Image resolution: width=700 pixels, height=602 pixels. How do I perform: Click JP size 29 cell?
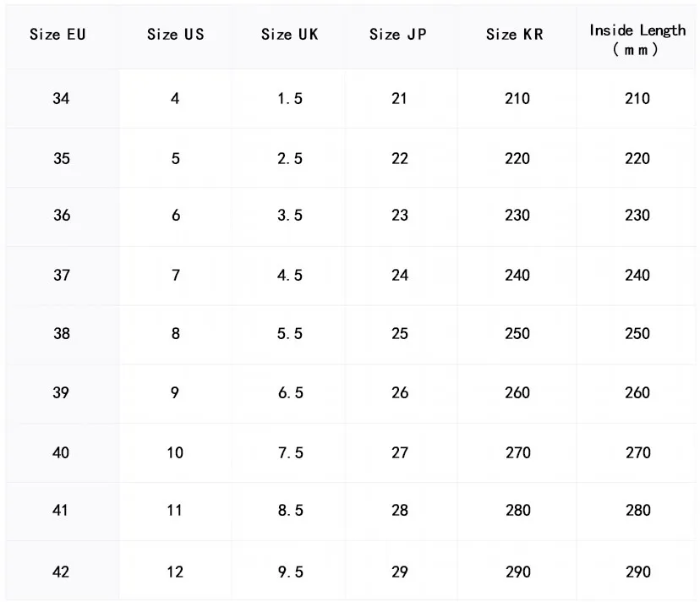(400, 572)
